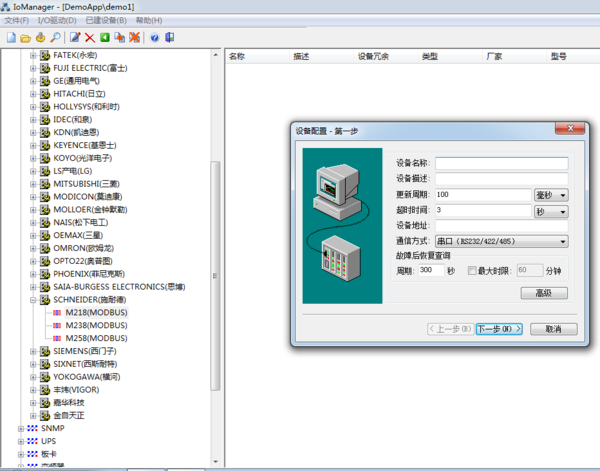Click the 取消 button
The height and width of the screenshot is (471, 600).
[x=553, y=329]
